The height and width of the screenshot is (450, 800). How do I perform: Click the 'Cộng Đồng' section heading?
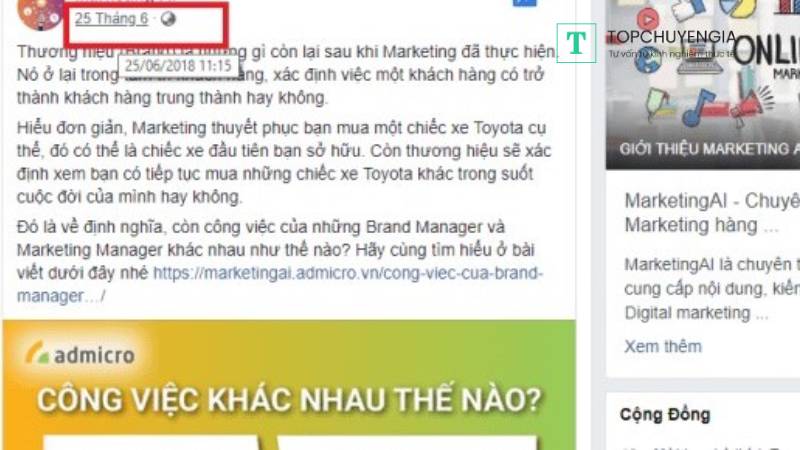(x=665, y=414)
